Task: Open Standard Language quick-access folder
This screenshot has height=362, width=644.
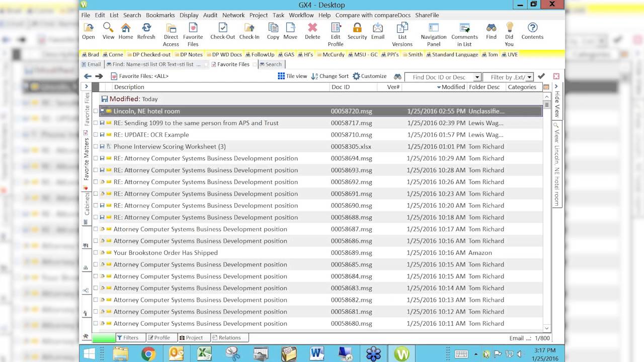Action: (452, 54)
